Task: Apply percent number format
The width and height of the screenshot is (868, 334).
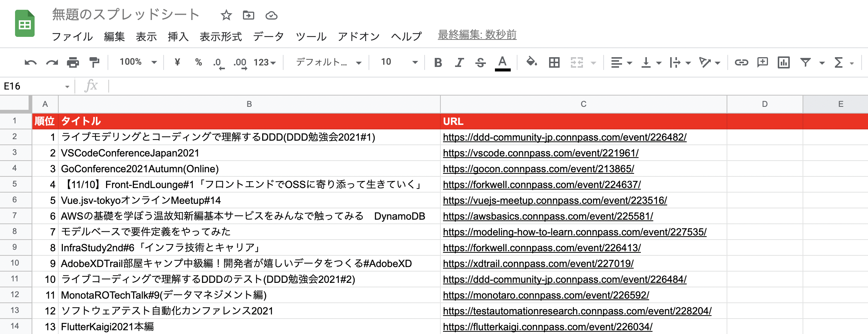Action: coord(199,62)
